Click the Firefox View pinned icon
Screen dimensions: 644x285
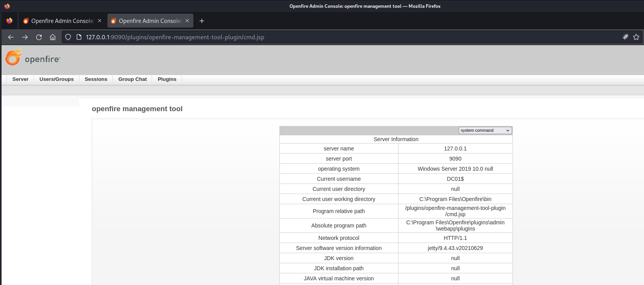point(9,21)
